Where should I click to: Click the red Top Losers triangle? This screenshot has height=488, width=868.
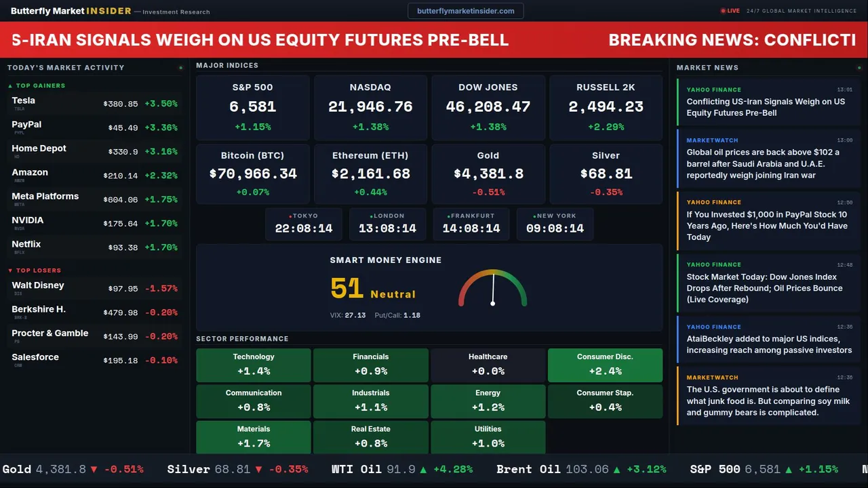click(x=10, y=270)
